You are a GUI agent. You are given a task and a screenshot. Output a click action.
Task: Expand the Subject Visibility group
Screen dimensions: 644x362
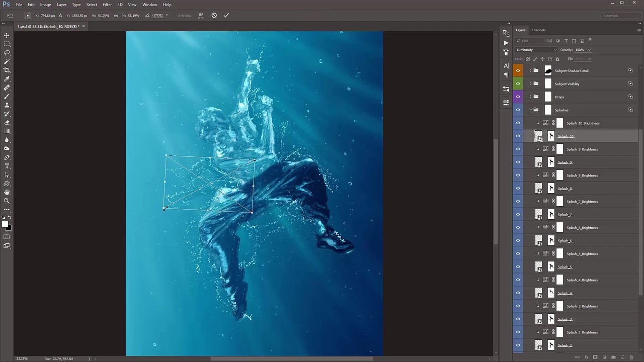coord(530,84)
